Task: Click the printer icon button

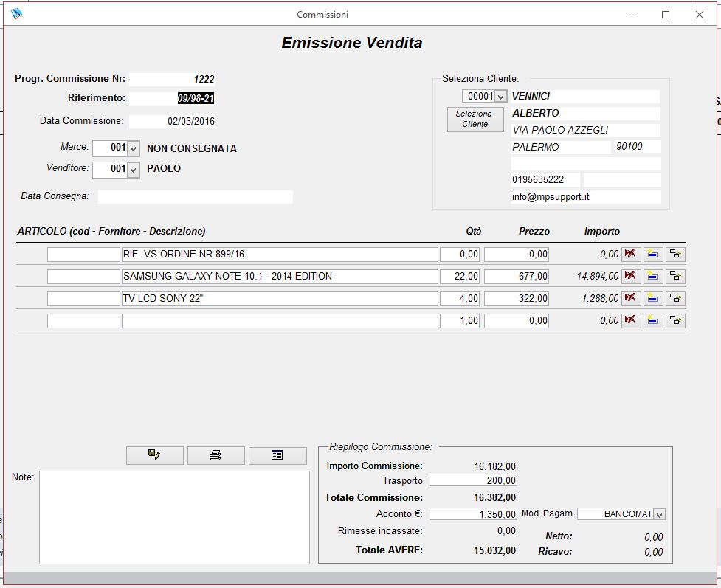Action: [215, 455]
